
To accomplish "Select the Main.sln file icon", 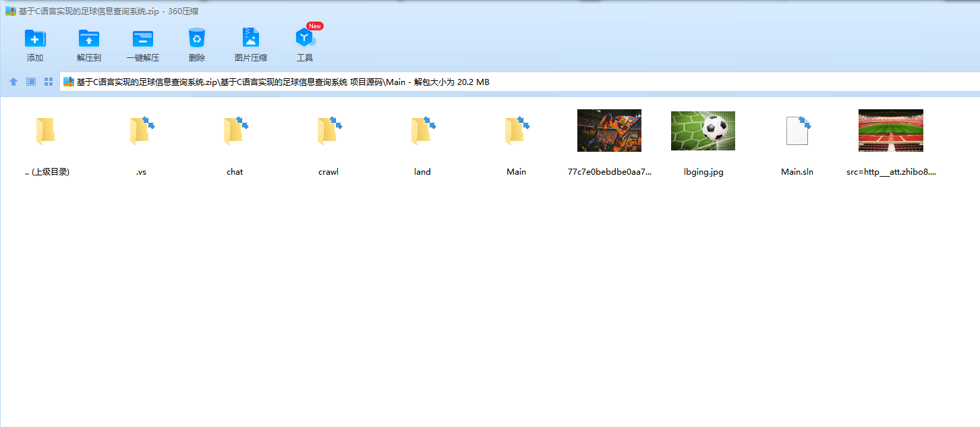I will click(797, 131).
